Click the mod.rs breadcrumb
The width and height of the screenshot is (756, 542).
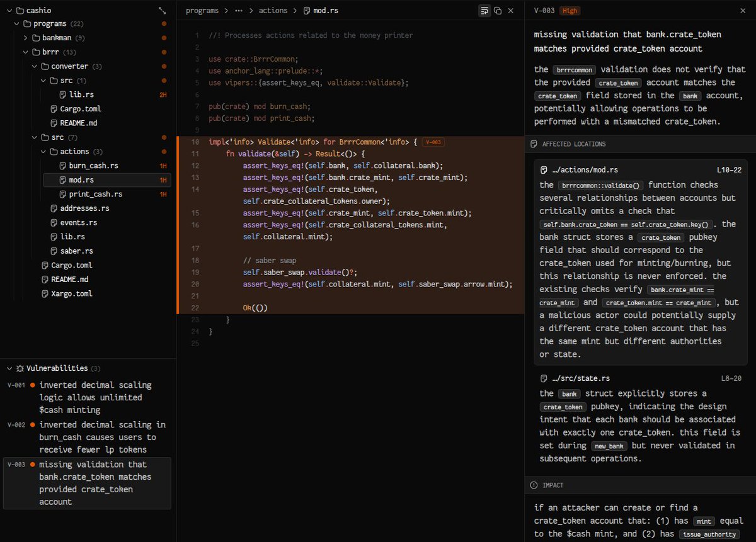(326, 11)
